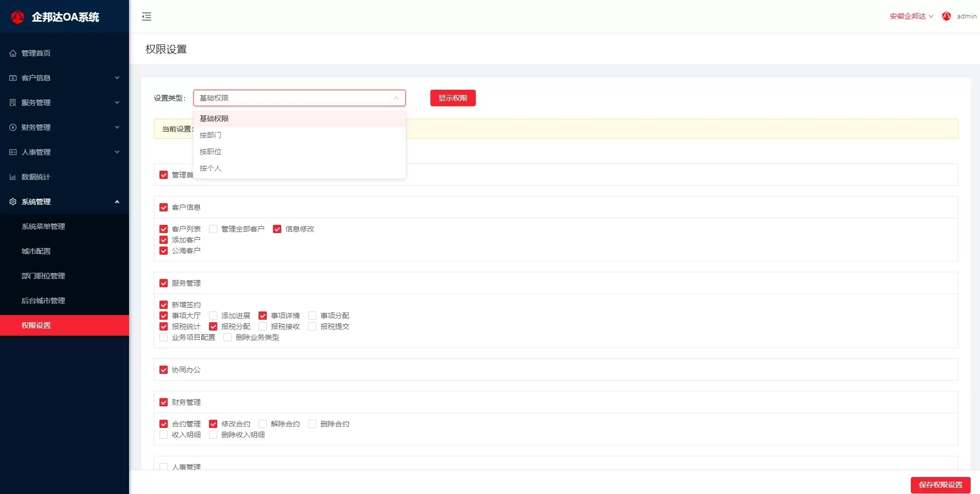Click the 系统管理 gear icon
This screenshot has height=494, width=980.
[13, 202]
